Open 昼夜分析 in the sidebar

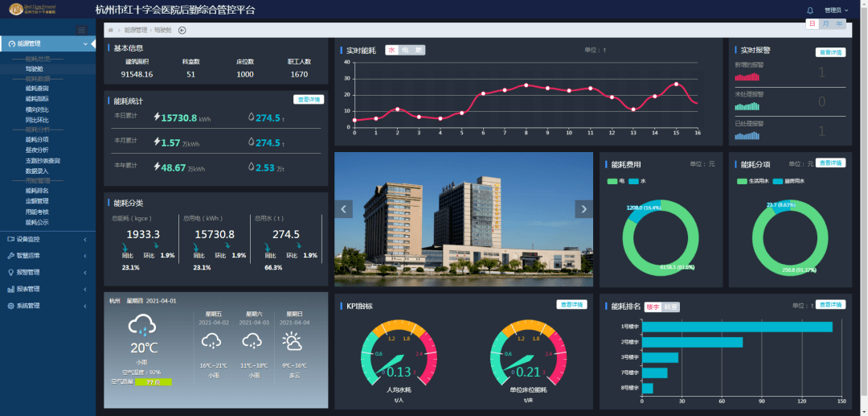(x=37, y=150)
